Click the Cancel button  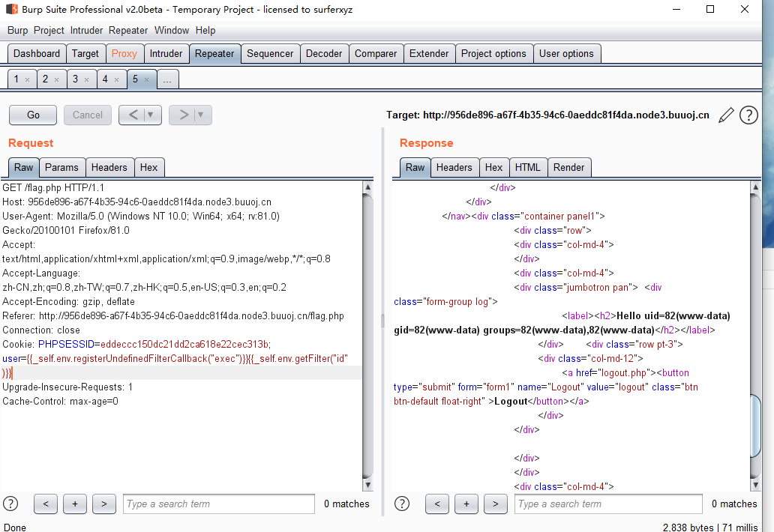click(x=88, y=115)
